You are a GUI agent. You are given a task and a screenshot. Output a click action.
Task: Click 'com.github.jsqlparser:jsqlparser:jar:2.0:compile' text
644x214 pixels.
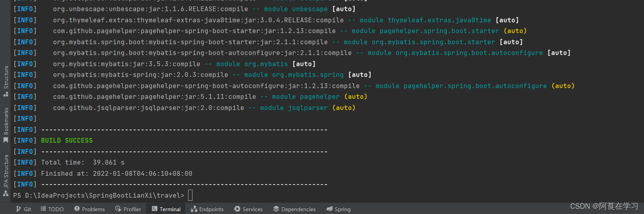pyautogui.click(x=149, y=108)
